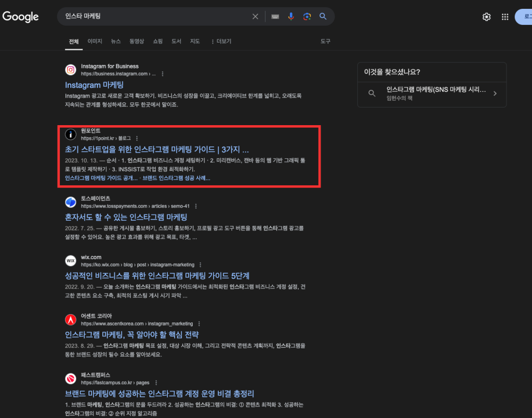Viewport: 532px width, 418px height.
Task: Switch to the 동영상 search tab
Action: (136, 41)
